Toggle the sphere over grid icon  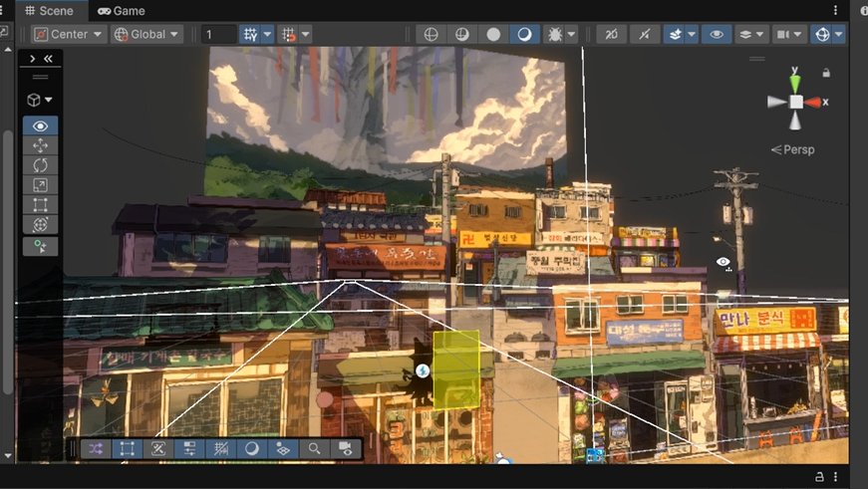pos(283,448)
